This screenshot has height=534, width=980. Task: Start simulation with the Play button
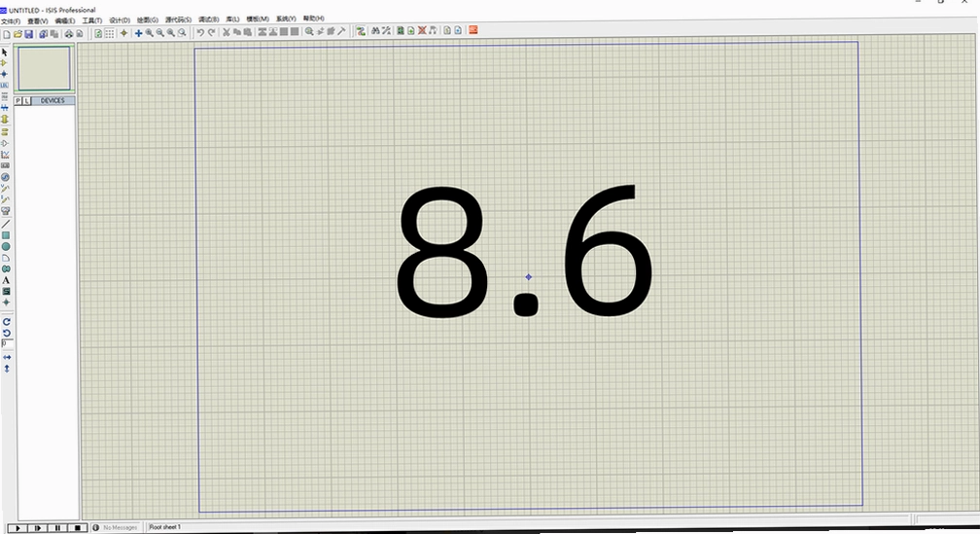17,528
